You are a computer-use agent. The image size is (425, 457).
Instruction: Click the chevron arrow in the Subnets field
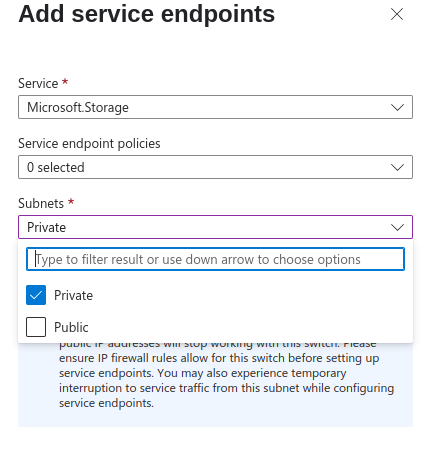[397, 227]
